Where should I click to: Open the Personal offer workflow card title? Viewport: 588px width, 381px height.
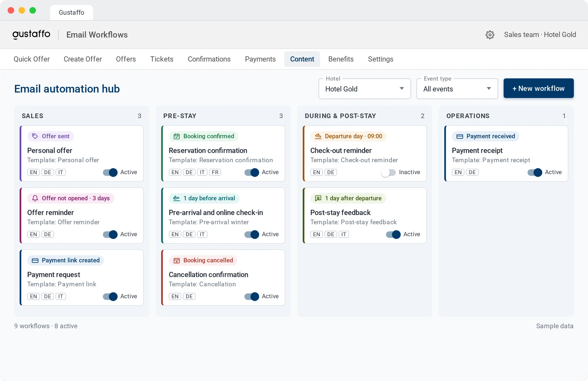[50, 151]
